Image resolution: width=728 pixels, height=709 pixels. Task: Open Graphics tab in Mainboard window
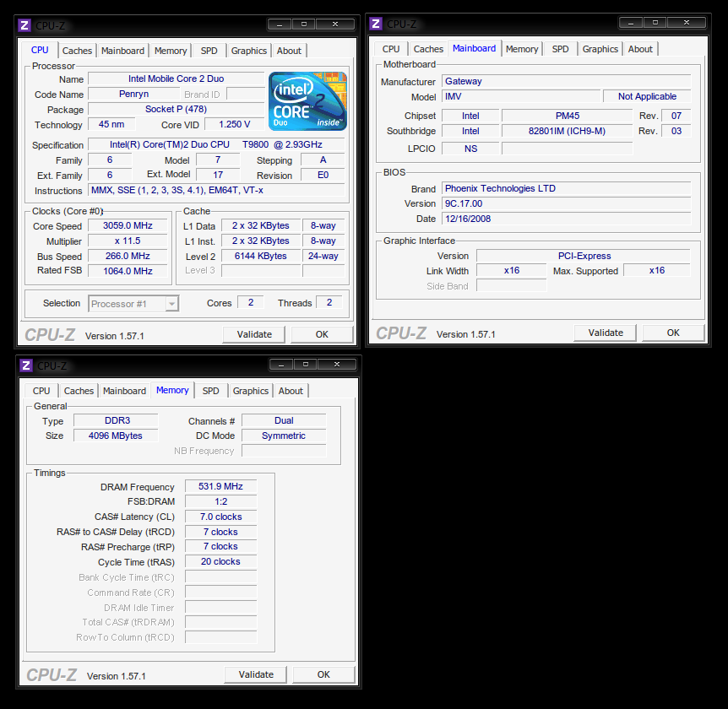600,49
